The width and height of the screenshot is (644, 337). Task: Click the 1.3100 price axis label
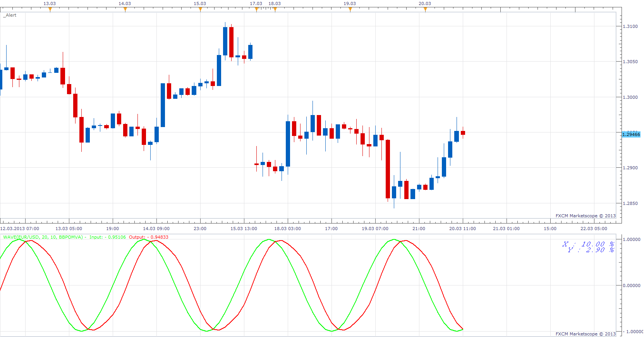pyautogui.click(x=630, y=26)
